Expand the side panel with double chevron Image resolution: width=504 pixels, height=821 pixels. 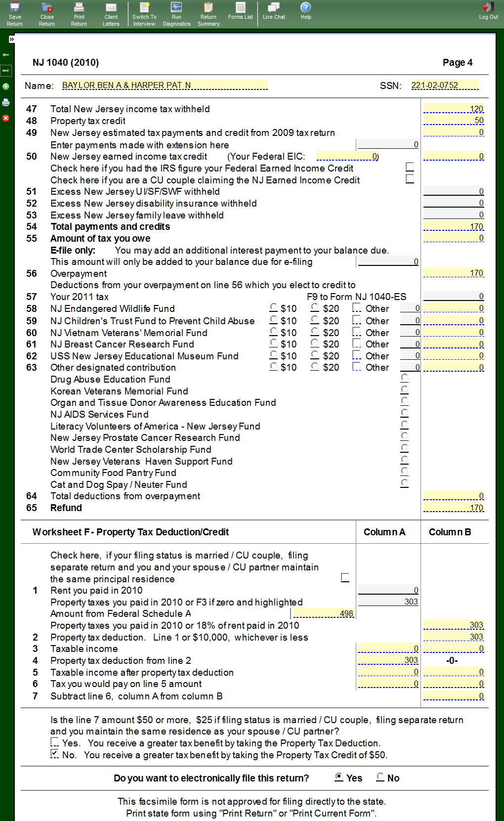pyautogui.click(x=11, y=39)
